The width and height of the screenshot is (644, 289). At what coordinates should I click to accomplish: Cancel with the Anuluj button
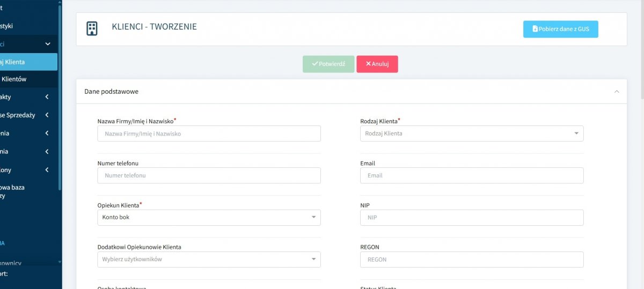377,64
